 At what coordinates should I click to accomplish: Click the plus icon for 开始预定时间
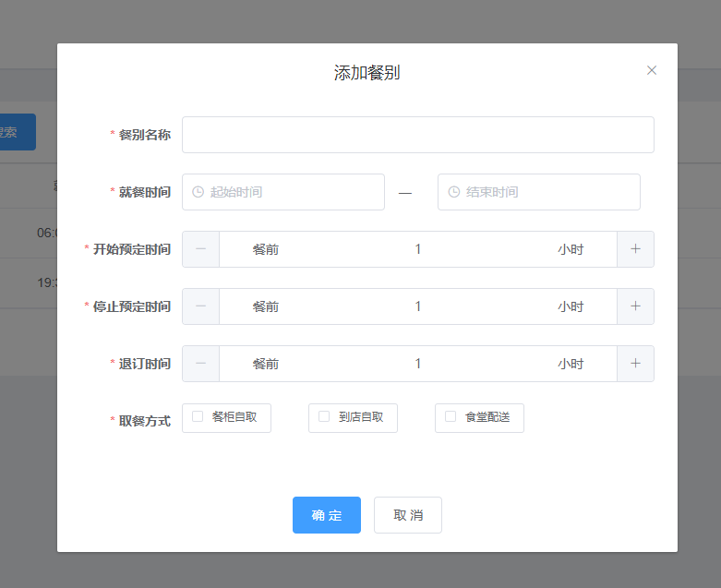635,249
